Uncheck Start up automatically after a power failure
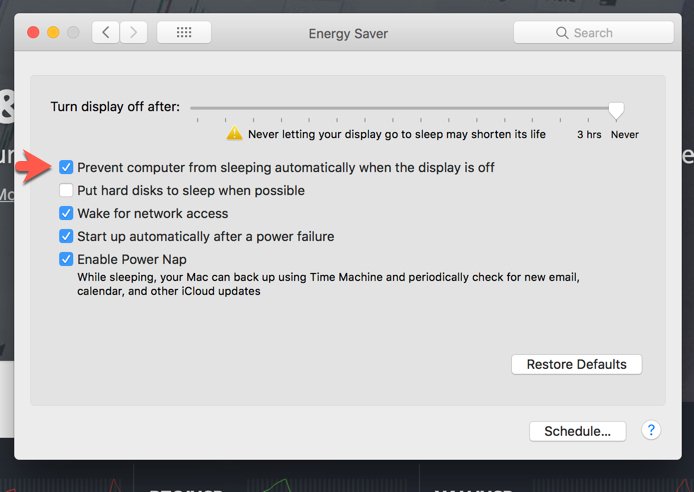This screenshot has width=694, height=492. pos(66,236)
